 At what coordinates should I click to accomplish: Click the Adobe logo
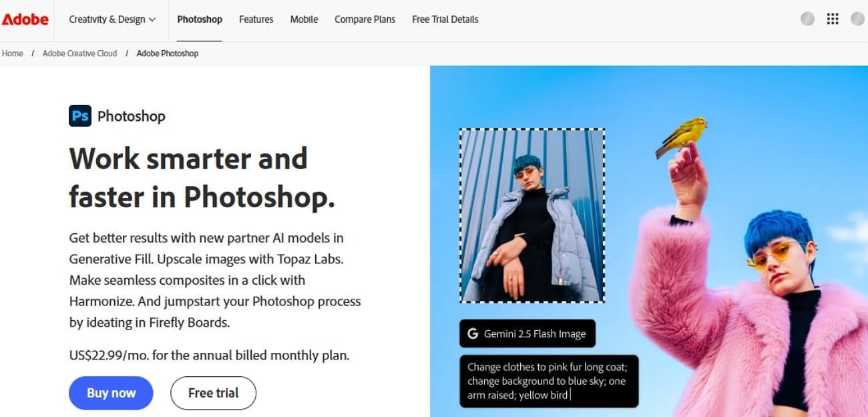[25, 19]
